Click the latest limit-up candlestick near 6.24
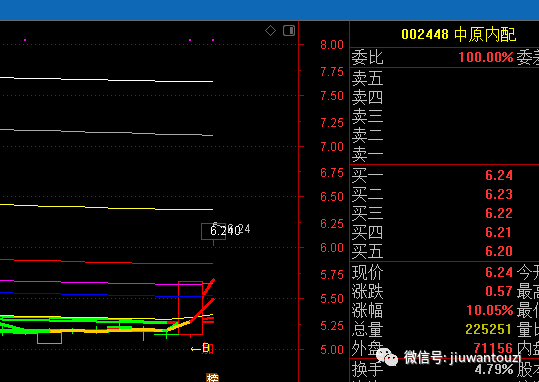 click(x=213, y=231)
